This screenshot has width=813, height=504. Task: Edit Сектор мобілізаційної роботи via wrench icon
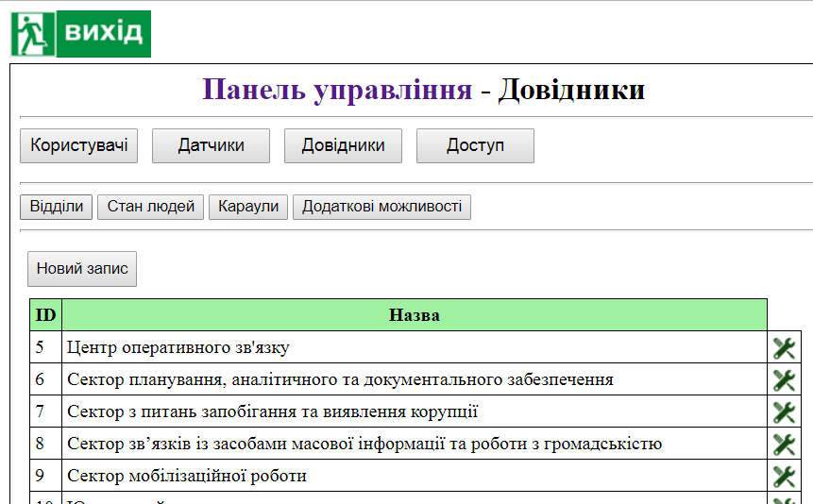tap(784, 477)
